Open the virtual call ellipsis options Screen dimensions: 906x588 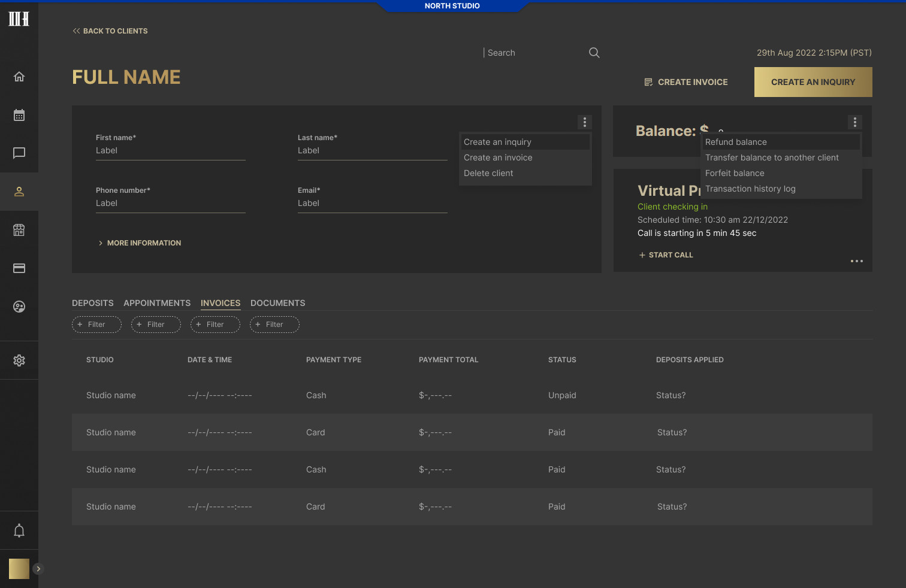pos(857,261)
